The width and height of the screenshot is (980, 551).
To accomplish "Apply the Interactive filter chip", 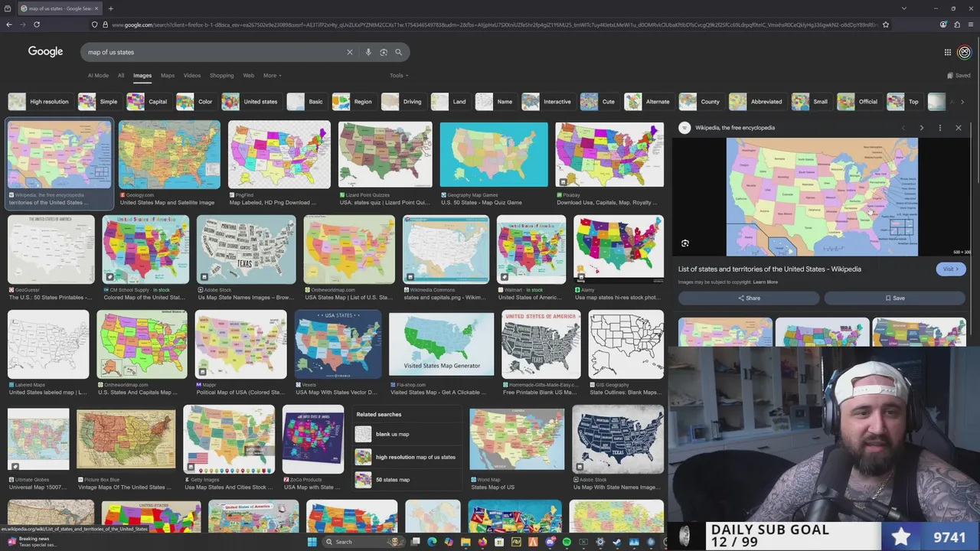I will coord(547,102).
